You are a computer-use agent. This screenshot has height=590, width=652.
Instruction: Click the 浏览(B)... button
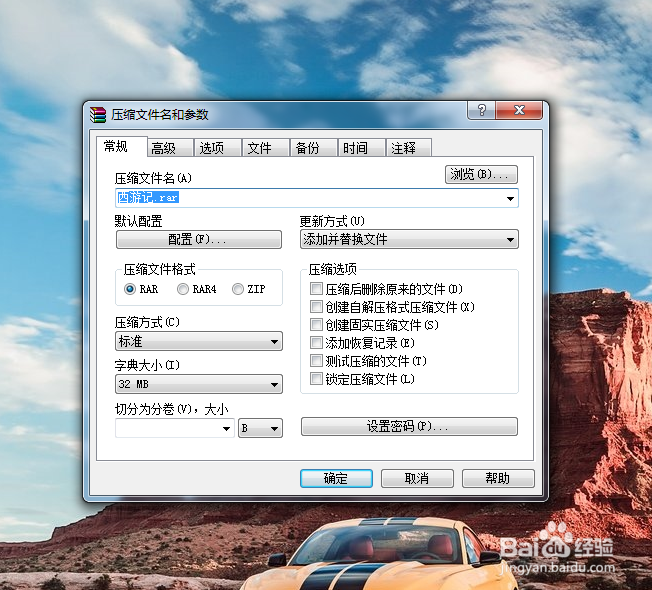pyautogui.click(x=481, y=174)
